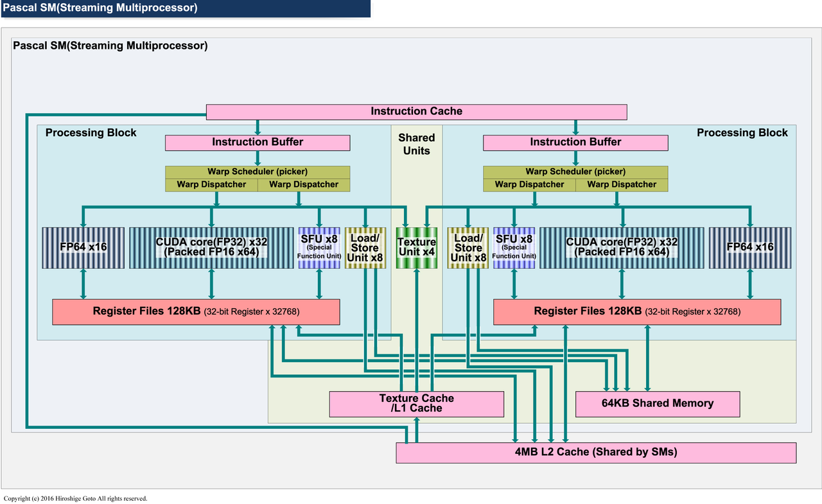This screenshot has height=504, width=822.
Task: Click the Instruction Cache block
Action: tap(416, 112)
